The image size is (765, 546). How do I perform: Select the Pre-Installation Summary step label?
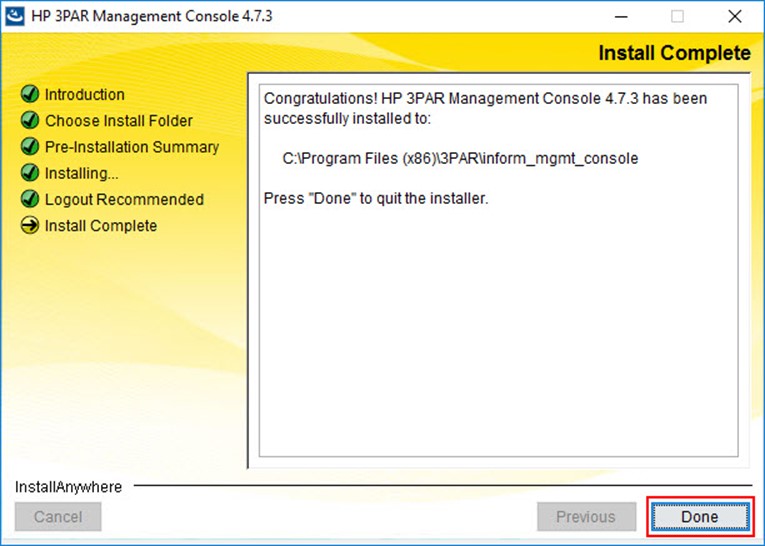[x=132, y=147]
